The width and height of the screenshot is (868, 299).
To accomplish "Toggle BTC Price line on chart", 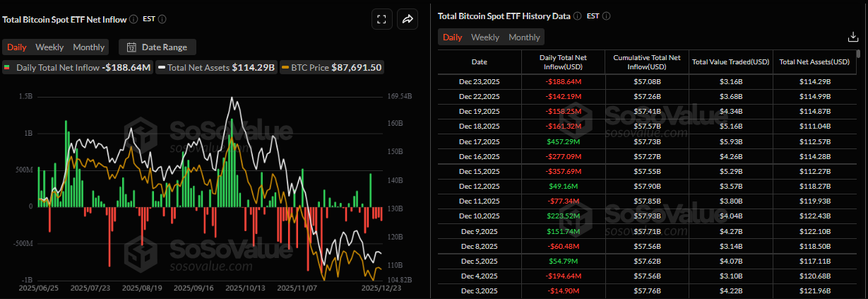I will click(x=332, y=68).
